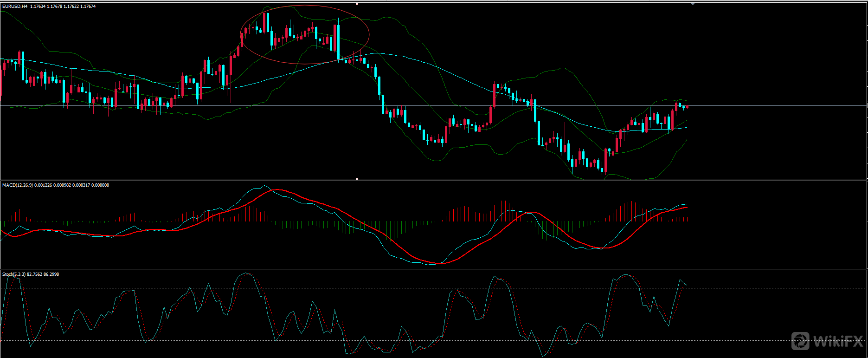Click the Stoch(5,3,3) indicator label
868x358 pixels.
pyautogui.click(x=13, y=274)
